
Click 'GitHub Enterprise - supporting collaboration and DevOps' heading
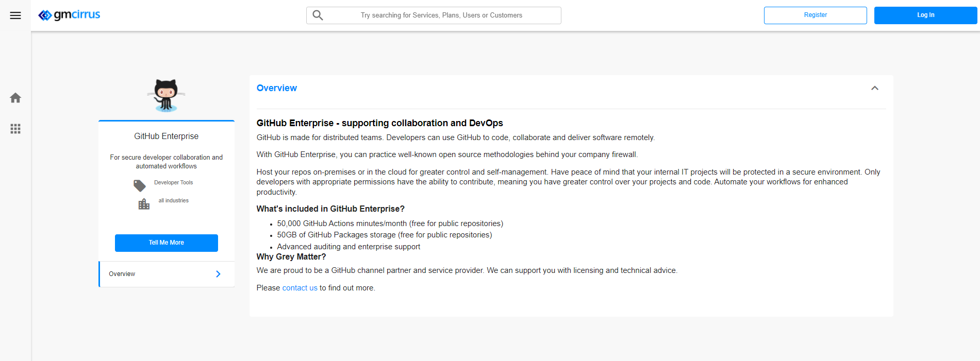(x=380, y=123)
